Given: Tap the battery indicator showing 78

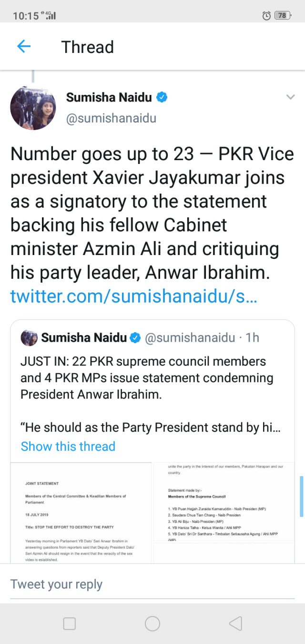Looking at the screenshot, I should (283, 15).
